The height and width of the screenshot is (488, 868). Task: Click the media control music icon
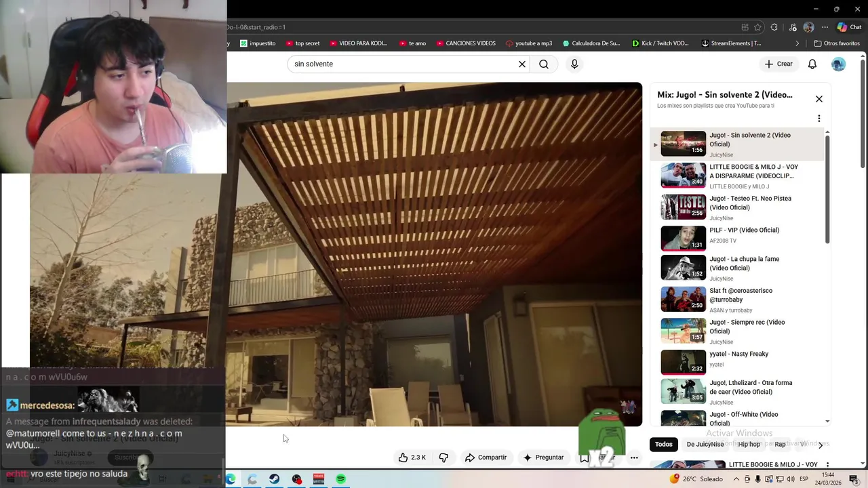click(x=793, y=27)
